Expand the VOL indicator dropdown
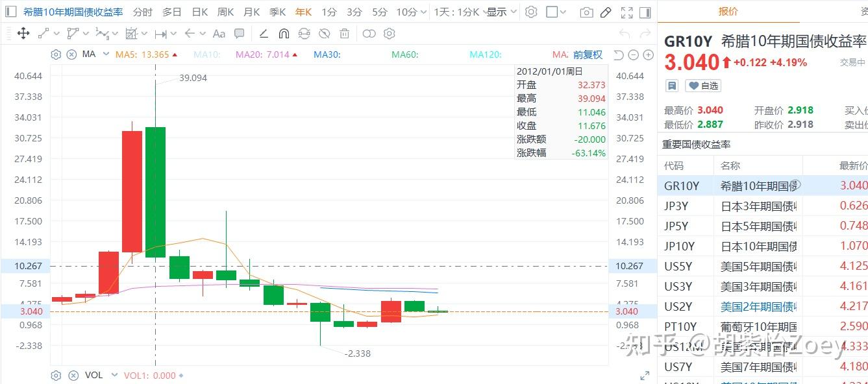868x384 pixels. (x=115, y=375)
